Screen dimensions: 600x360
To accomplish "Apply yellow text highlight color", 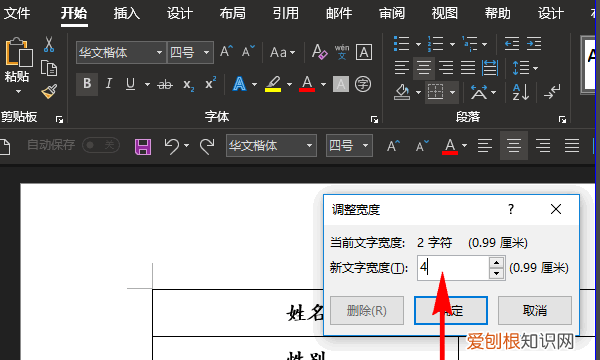I will click(x=273, y=84).
